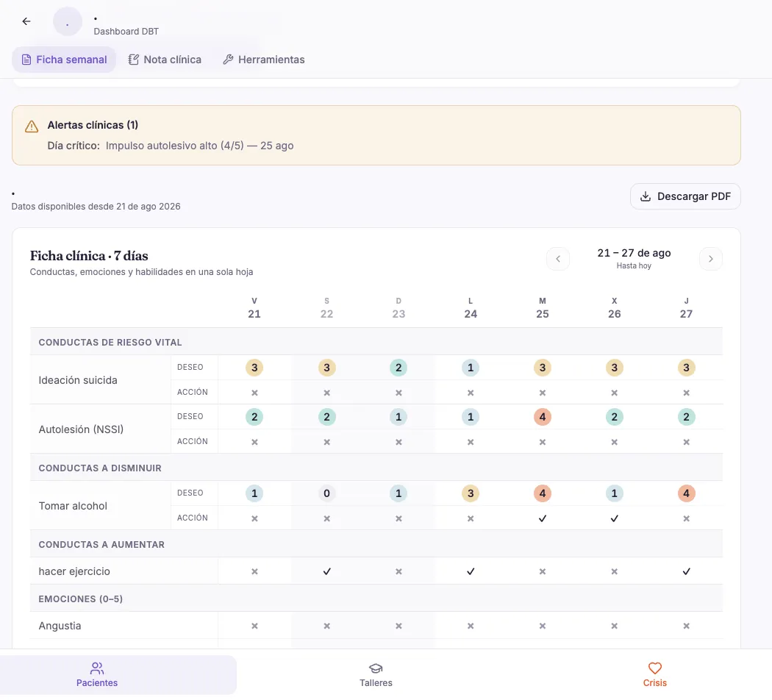Open Talleres in the bottom navigation
This screenshot has height=700, width=772.
click(376, 674)
